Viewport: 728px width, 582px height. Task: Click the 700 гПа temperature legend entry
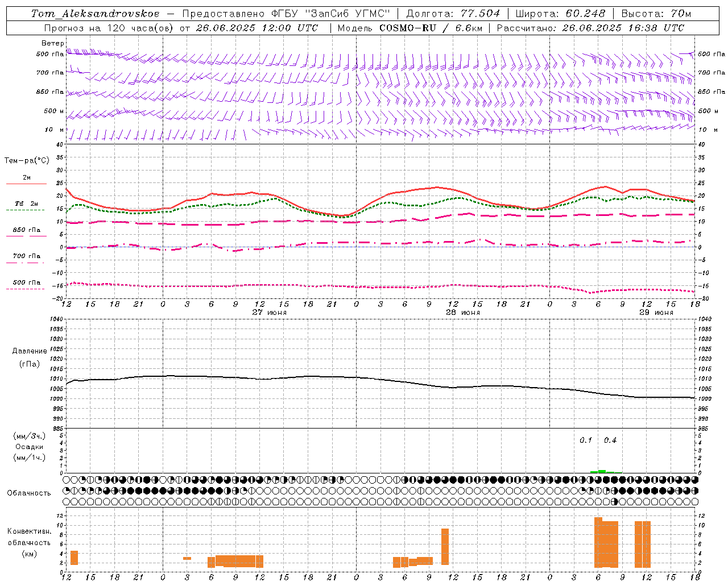27,256
